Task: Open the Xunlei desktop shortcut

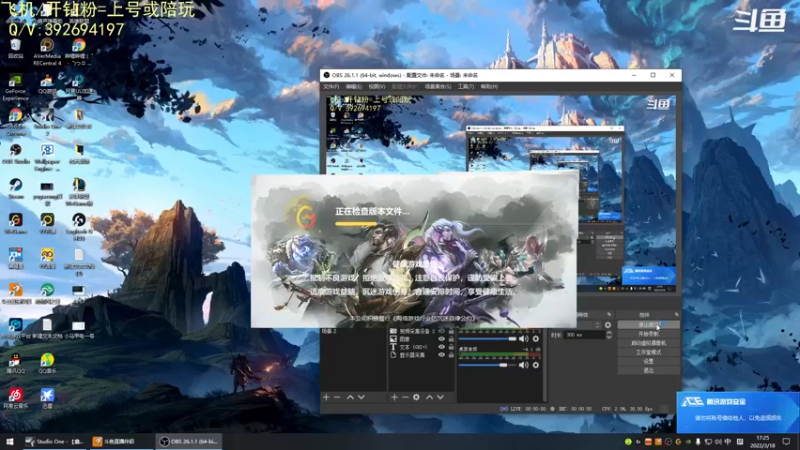Action: (47, 398)
